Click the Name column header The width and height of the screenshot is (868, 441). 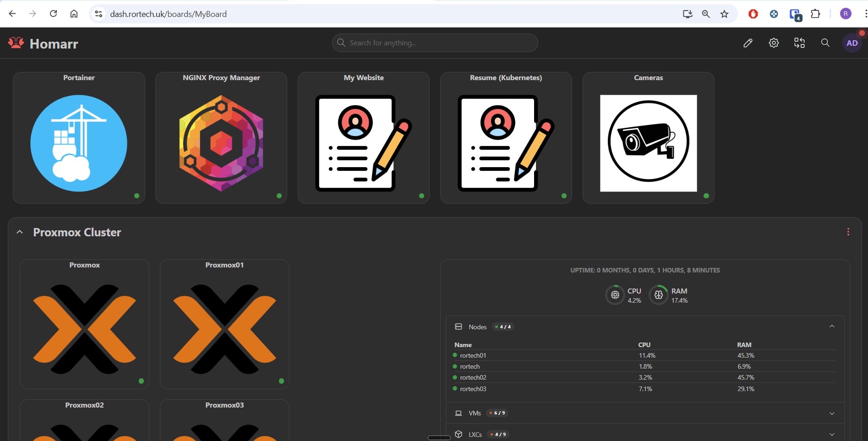click(x=463, y=345)
